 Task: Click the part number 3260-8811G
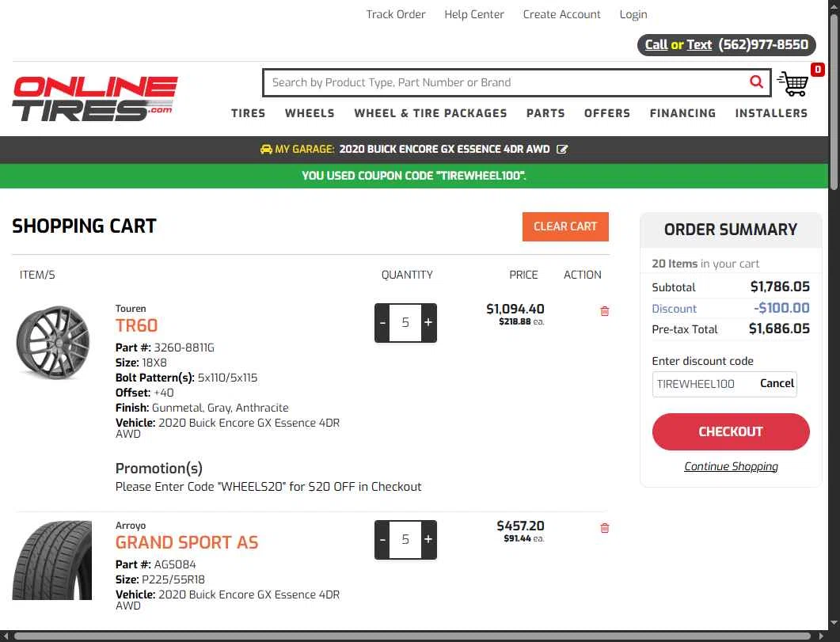pyautogui.click(x=184, y=348)
